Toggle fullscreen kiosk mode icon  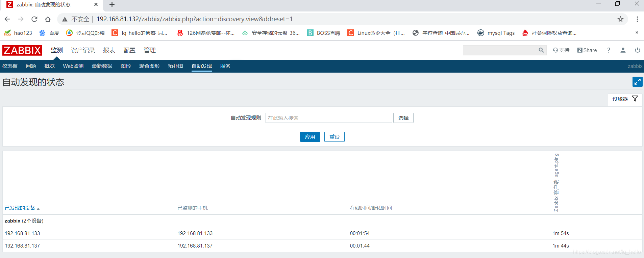[x=637, y=82]
